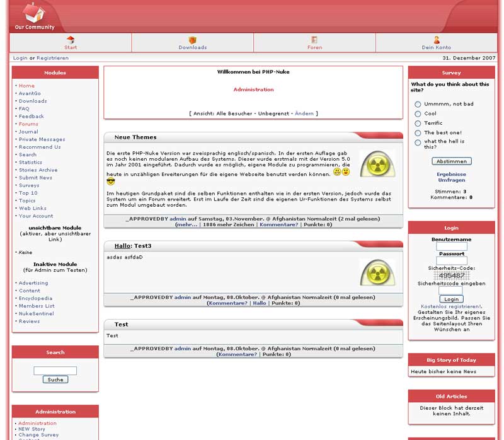The width and height of the screenshot is (504, 440).
Task: Open Surveys module link
Action: [x=29, y=185]
